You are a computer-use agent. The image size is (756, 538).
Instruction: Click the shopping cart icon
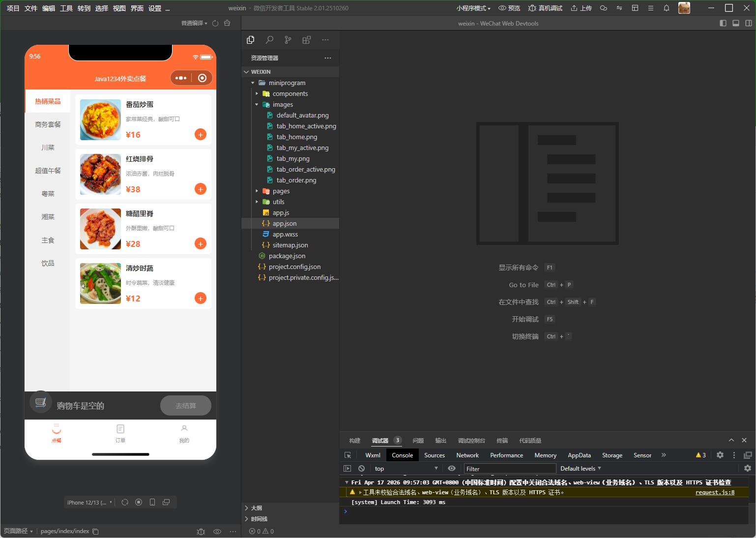(x=41, y=402)
